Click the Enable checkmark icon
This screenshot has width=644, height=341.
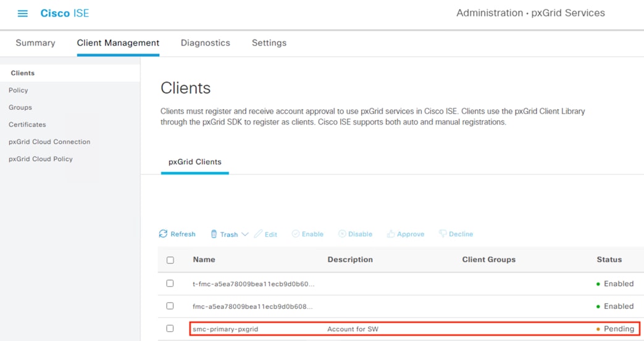click(295, 234)
